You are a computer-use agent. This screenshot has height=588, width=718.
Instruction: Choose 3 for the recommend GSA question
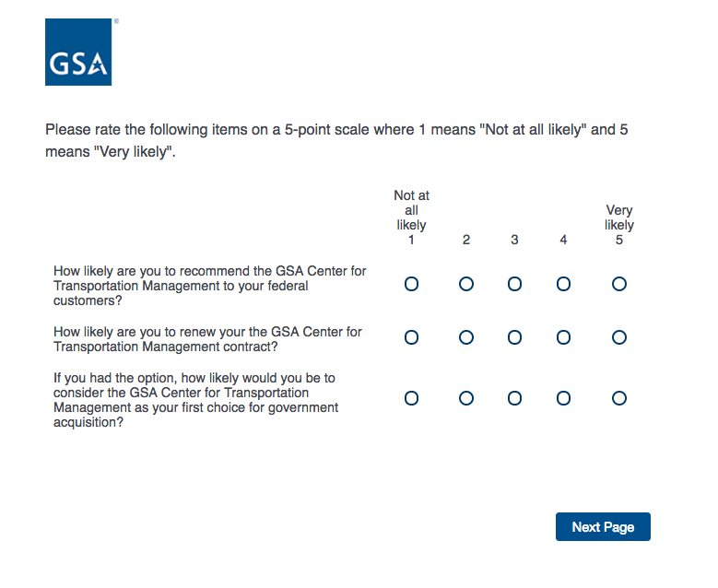tap(514, 284)
